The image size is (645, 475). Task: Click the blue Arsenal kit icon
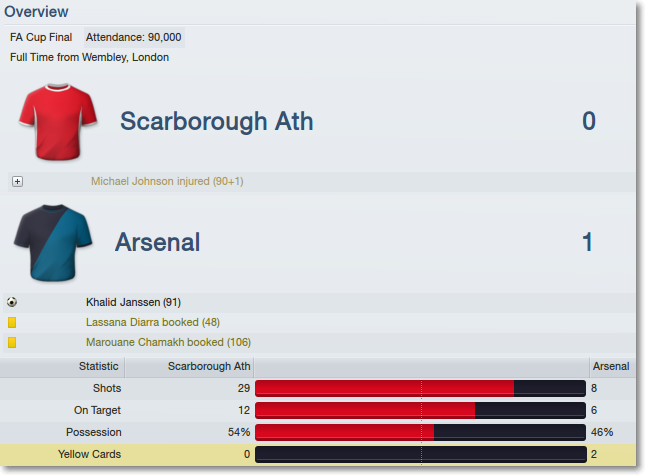point(53,243)
